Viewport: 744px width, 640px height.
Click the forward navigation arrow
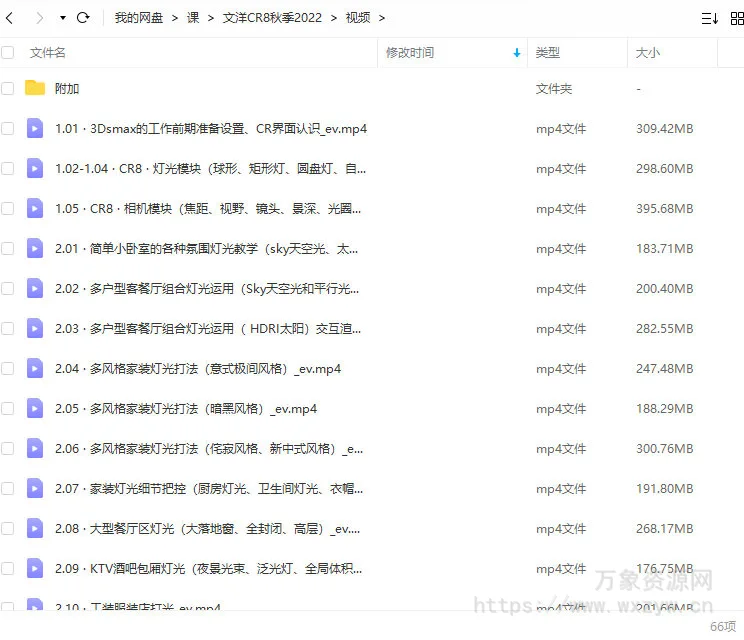point(39,18)
